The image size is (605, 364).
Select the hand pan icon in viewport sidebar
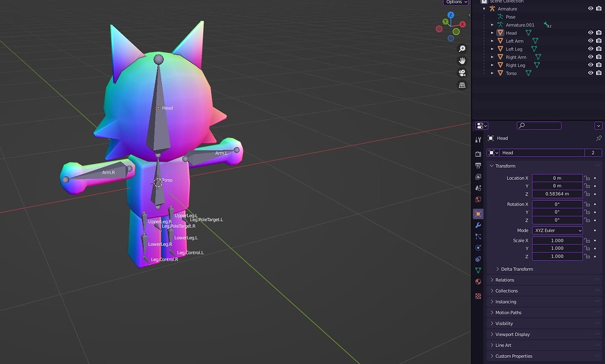463,61
